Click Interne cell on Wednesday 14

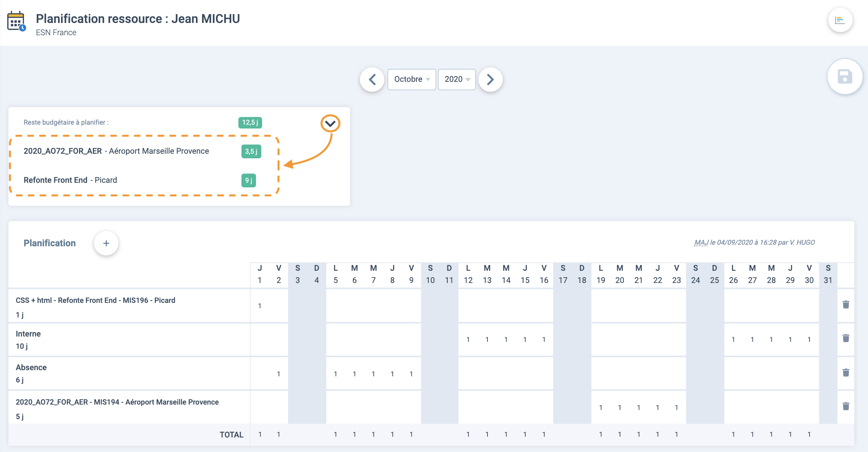pyautogui.click(x=506, y=340)
